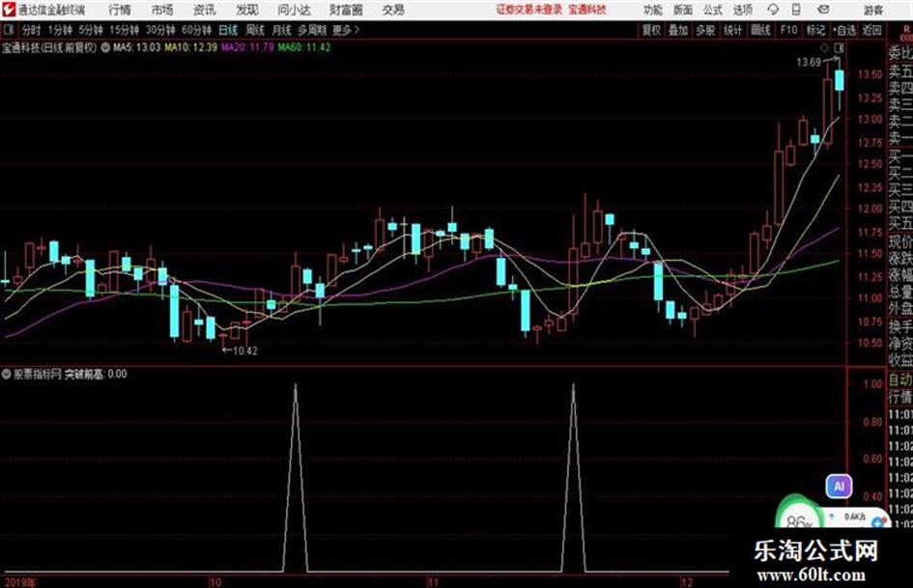The width and height of the screenshot is (913, 588).
Task: Open the F10 company info button
Action: pos(789,30)
